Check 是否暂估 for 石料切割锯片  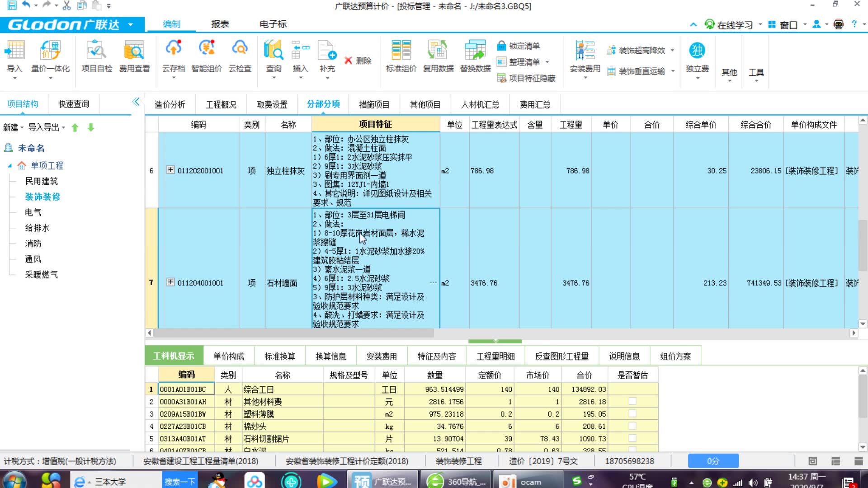pos(632,438)
